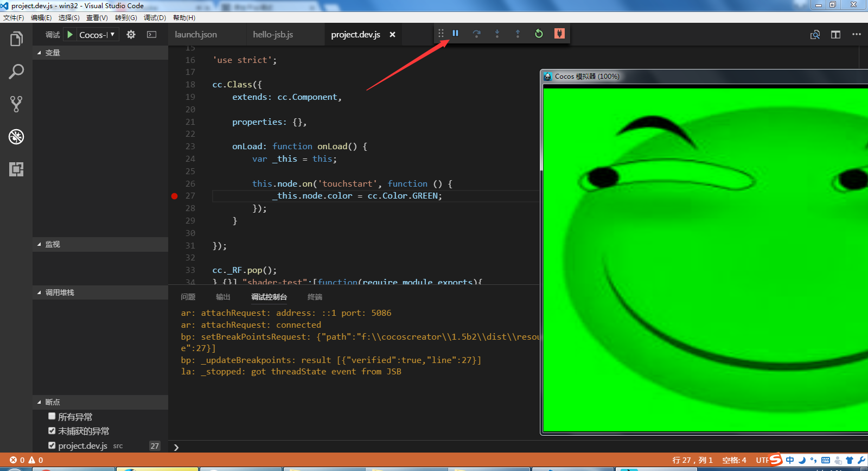Split the editor

click(835, 34)
